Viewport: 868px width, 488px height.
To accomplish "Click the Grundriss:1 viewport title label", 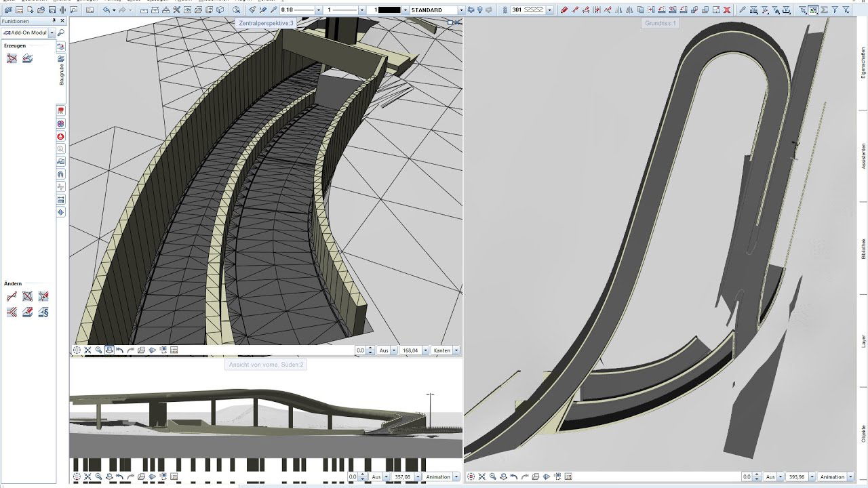I will tap(660, 23).
